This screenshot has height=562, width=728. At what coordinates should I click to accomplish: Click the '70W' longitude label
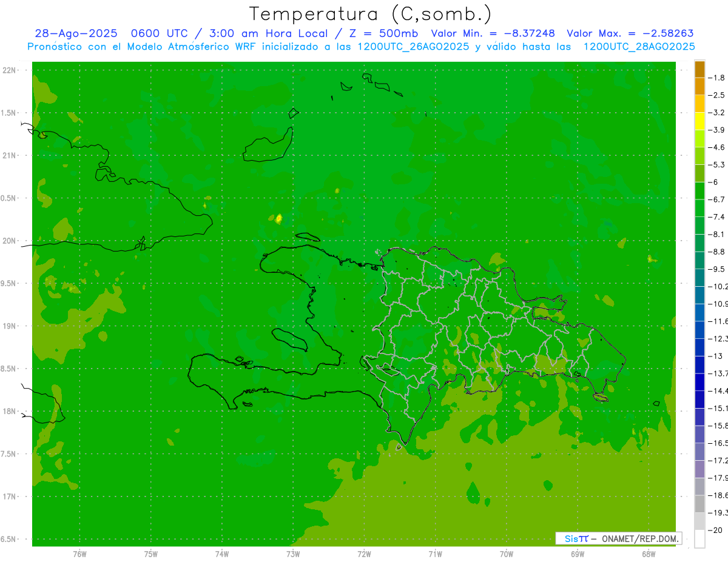[506, 554]
